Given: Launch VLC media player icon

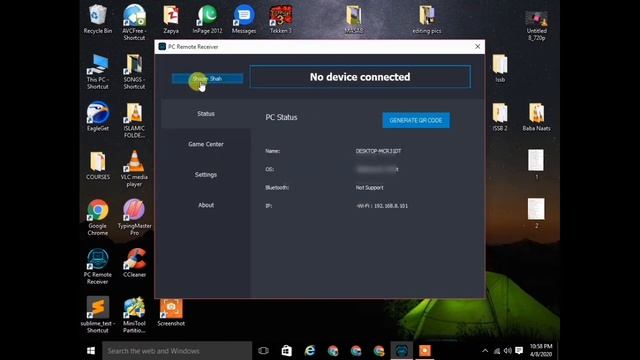Looking at the screenshot, I should (134, 169).
